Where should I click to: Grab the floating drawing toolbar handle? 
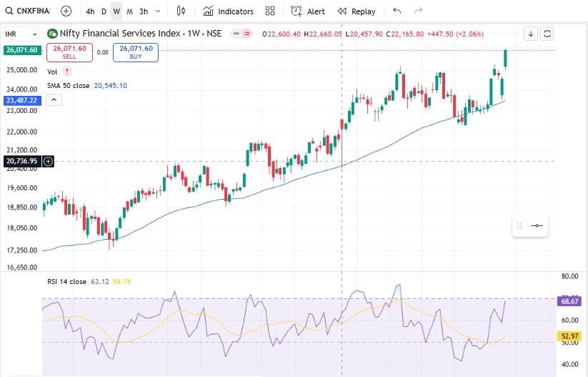coord(519,225)
